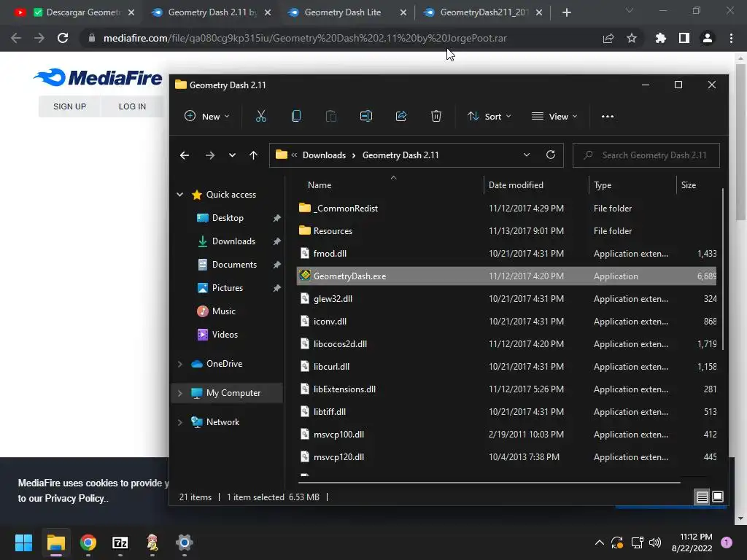Image resolution: width=747 pixels, height=560 pixels.
Task: Open the New item dropdown
Action: click(x=206, y=116)
